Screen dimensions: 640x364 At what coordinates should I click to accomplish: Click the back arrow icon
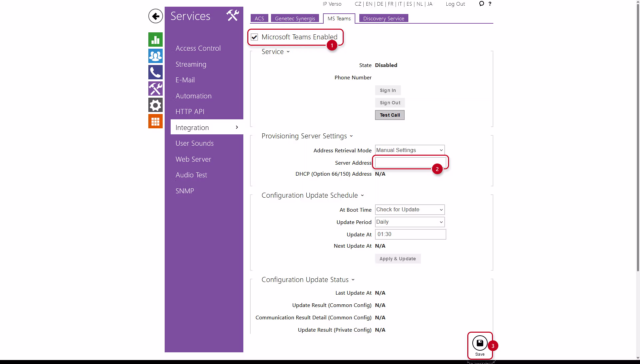pyautogui.click(x=155, y=16)
